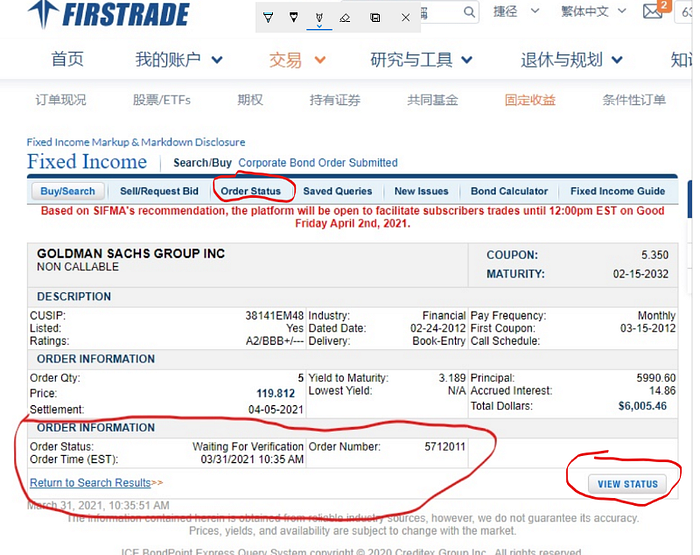
Task: Switch to New Issues tab
Action: pos(421,191)
